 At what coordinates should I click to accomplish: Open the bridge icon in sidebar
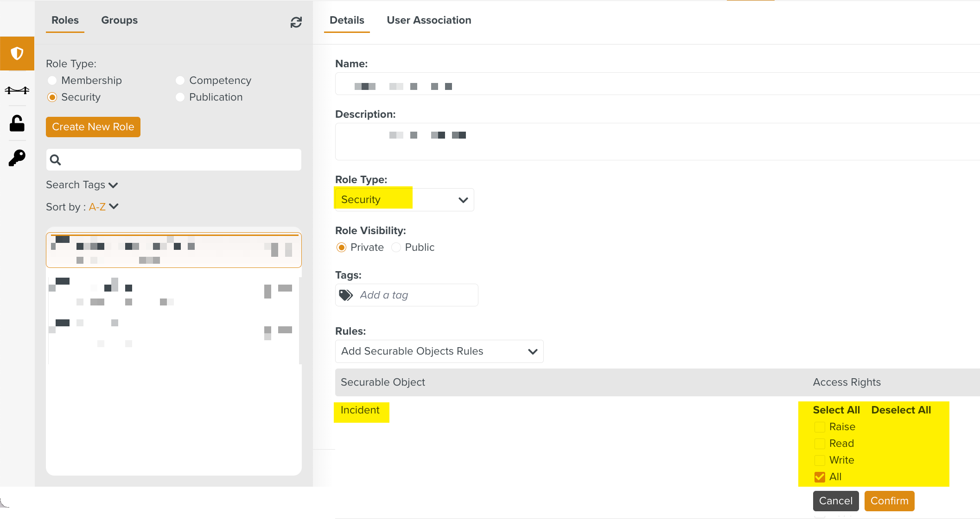(x=17, y=90)
